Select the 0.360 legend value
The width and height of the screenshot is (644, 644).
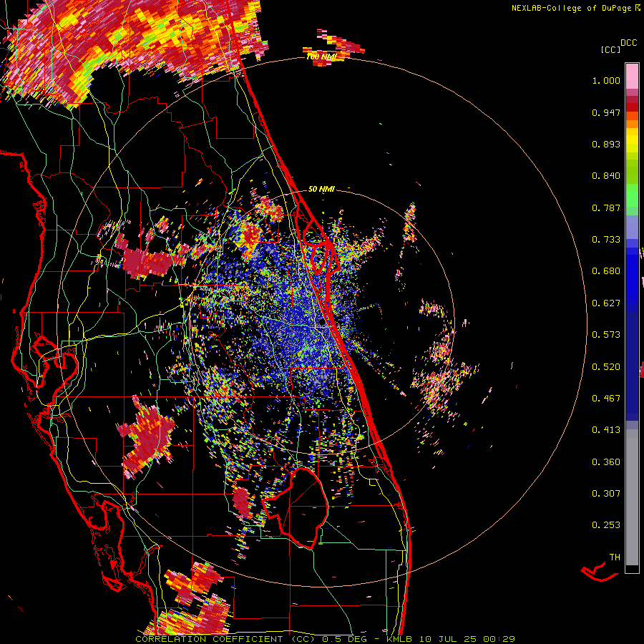(x=606, y=462)
